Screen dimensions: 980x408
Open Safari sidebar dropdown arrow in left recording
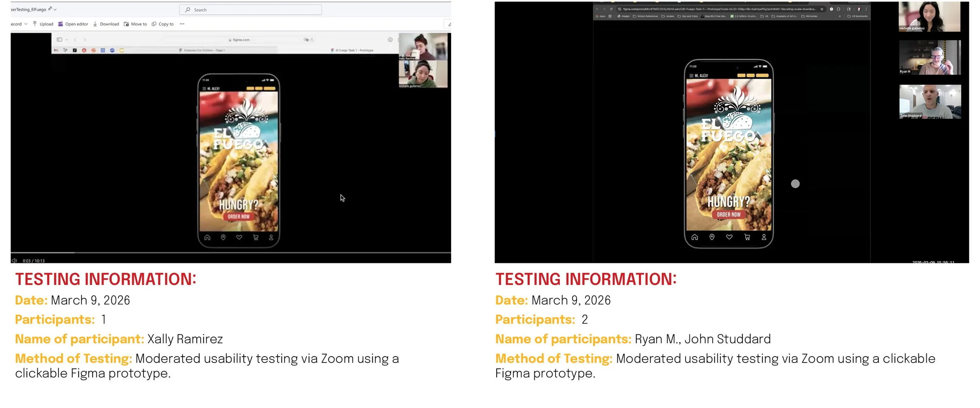click(x=67, y=40)
